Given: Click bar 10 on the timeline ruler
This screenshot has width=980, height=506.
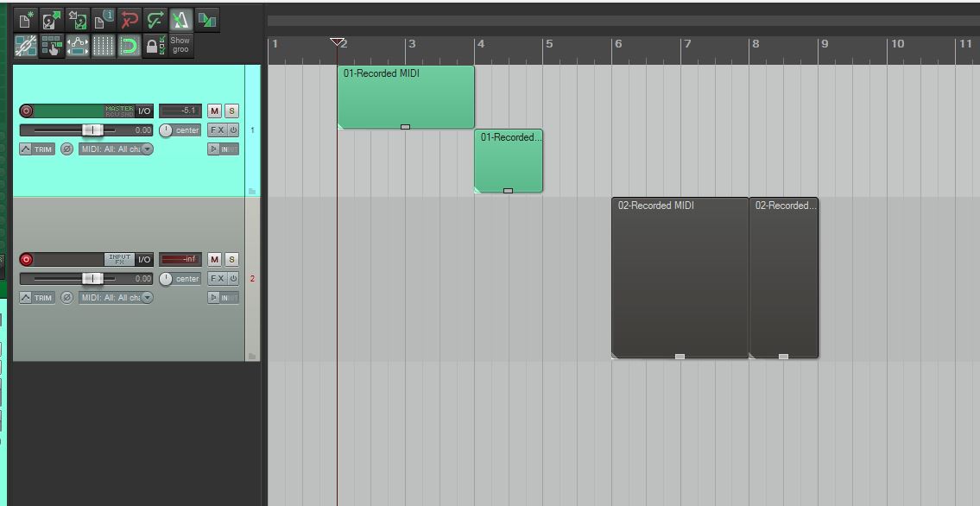Looking at the screenshot, I should click(897, 44).
